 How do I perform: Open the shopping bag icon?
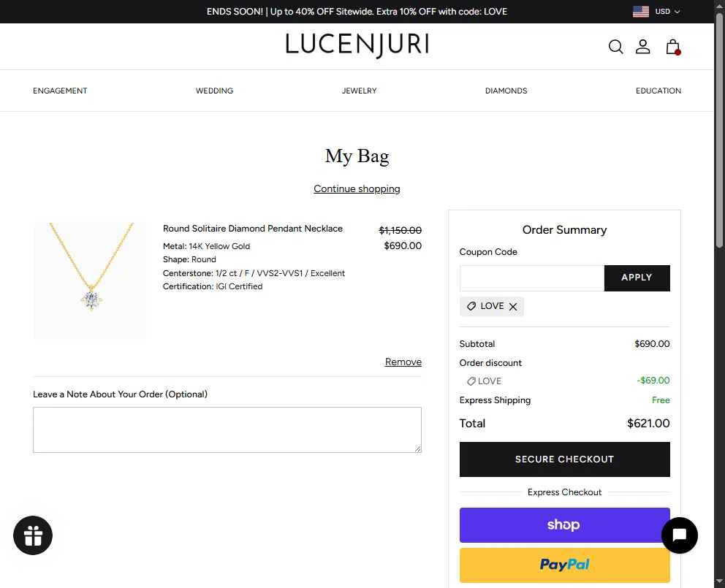click(673, 47)
